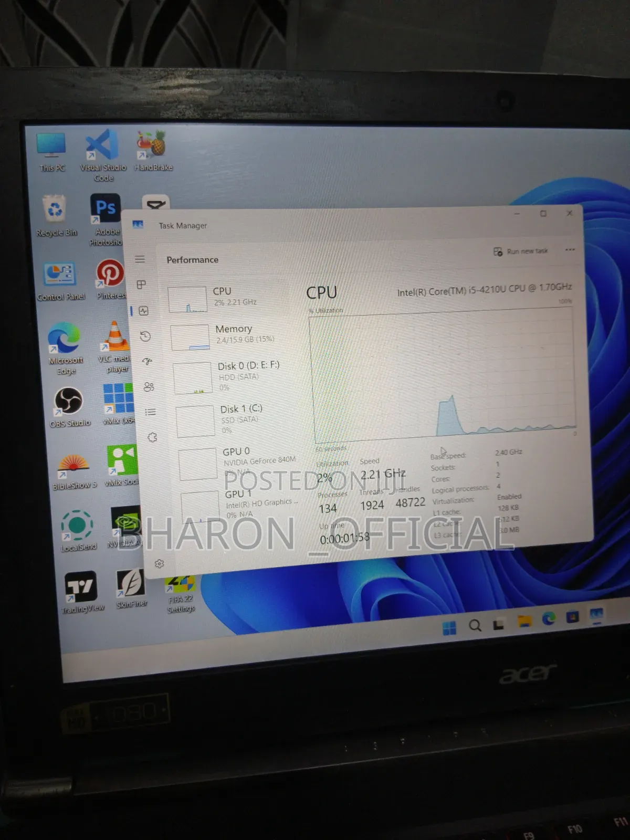Open the three-dot more options menu
This screenshot has width=630, height=840.
coord(570,250)
